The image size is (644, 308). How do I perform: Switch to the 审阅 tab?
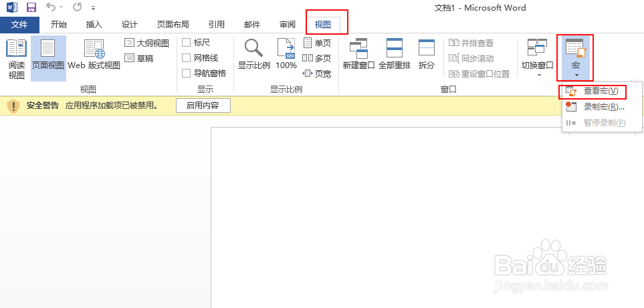[x=288, y=25]
